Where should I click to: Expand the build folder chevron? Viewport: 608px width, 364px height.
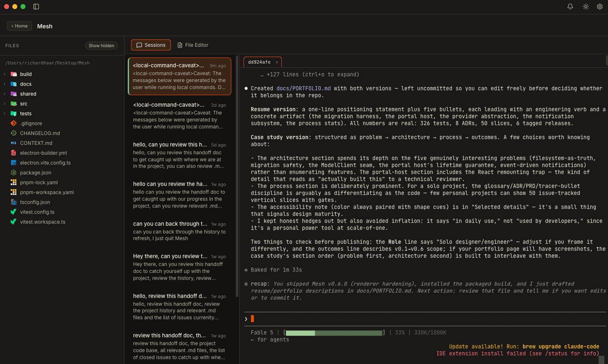point(5,74)
